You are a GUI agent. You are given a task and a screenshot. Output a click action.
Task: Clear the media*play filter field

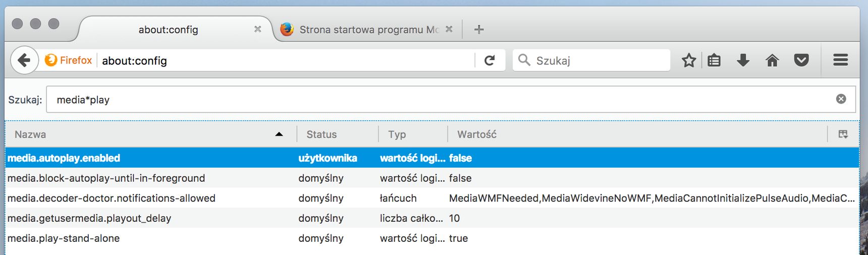click(x=841, y=99)
